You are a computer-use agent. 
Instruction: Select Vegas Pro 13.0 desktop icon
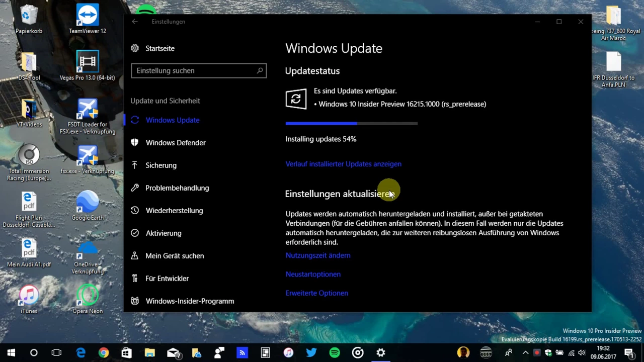88,66
